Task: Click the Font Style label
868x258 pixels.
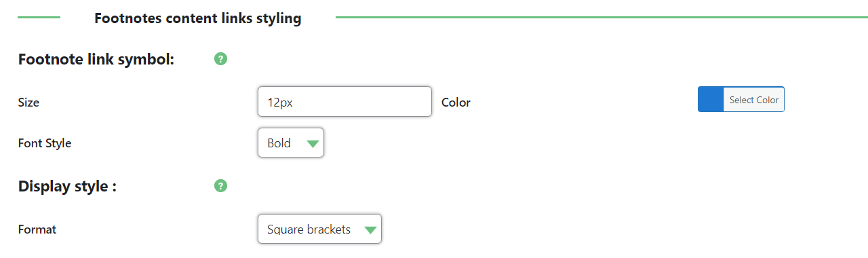Action: tap(45, 143)
